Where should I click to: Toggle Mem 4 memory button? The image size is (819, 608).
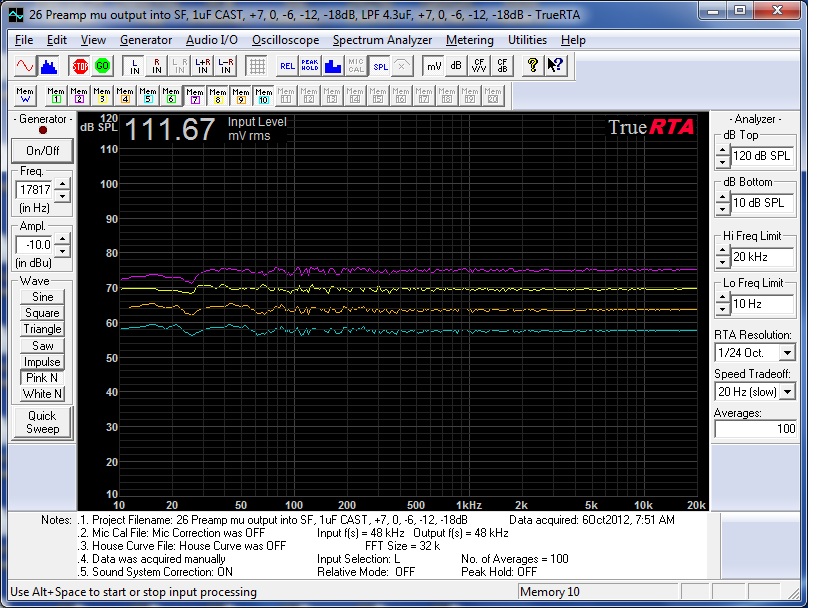[x=125, y=96]
